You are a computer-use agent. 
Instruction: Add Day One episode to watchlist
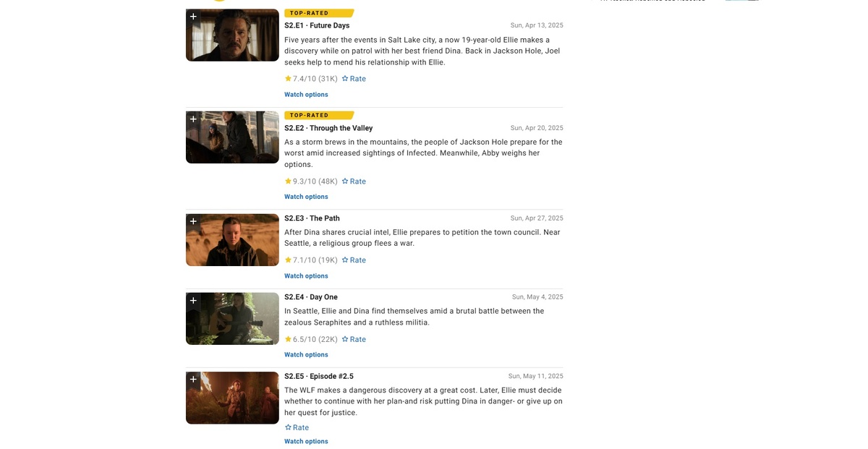(193, 301)
